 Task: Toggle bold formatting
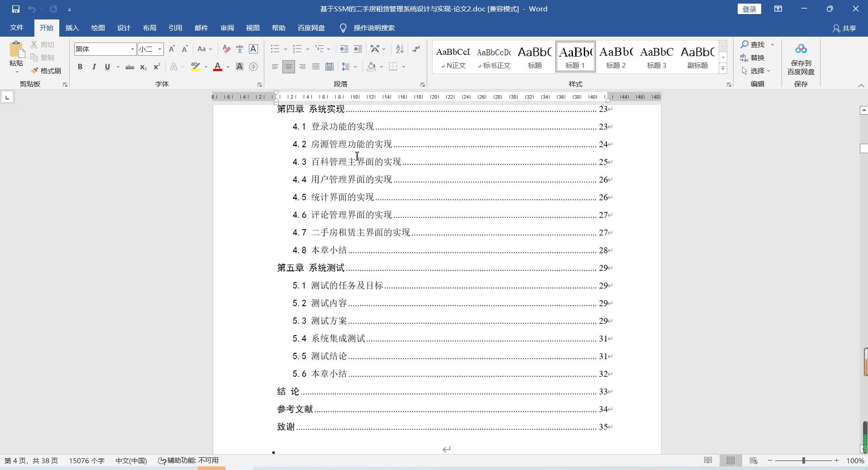tap(80, 67)
